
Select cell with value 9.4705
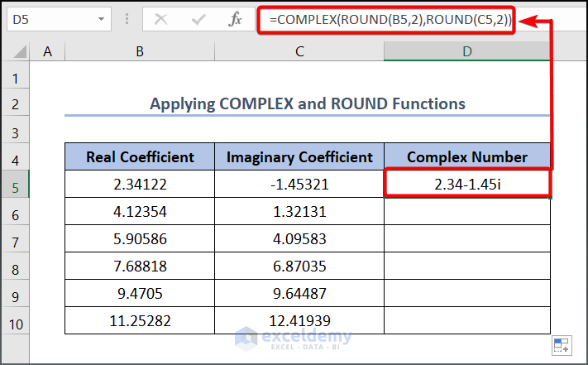pos(140,293)
